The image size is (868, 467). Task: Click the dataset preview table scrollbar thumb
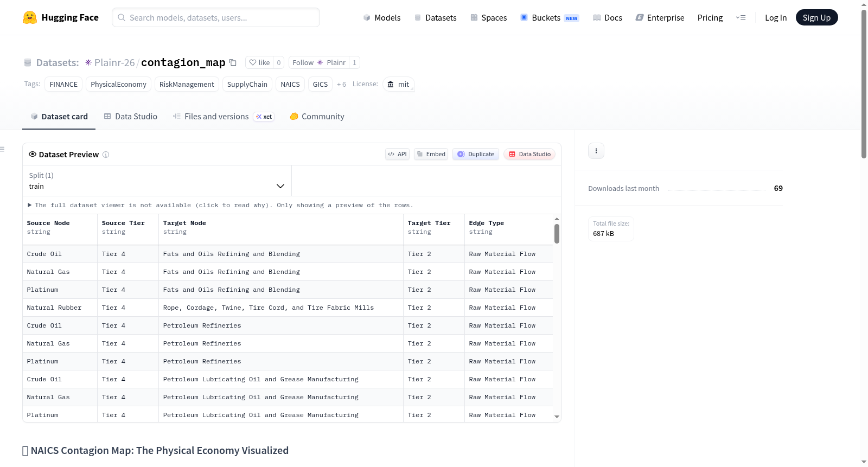[x=557, y=234]
